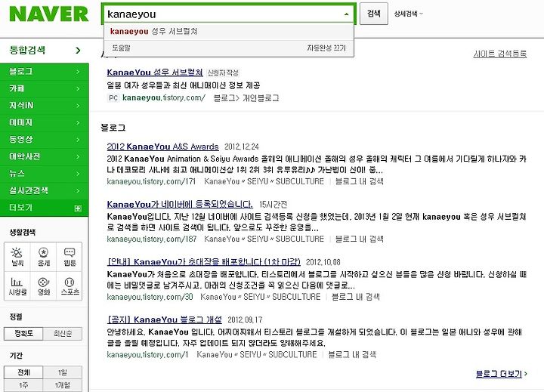This screenshot has height=392, width=544.
Task: Open the 시황판 market chart icon
Action: point(17,286)
